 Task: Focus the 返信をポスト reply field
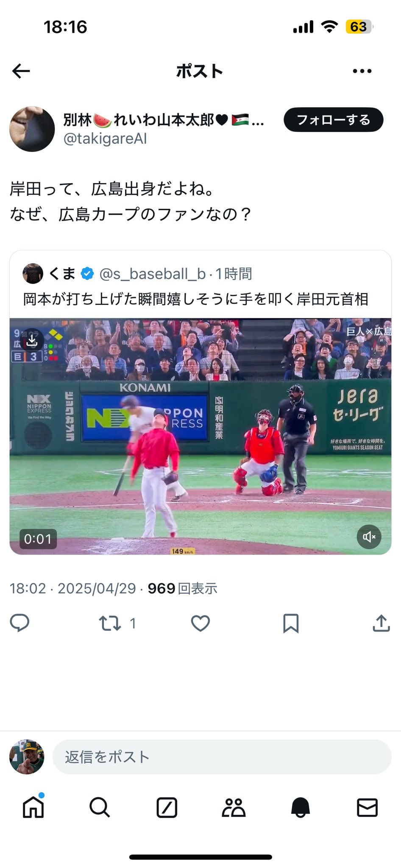pos(222,757)
